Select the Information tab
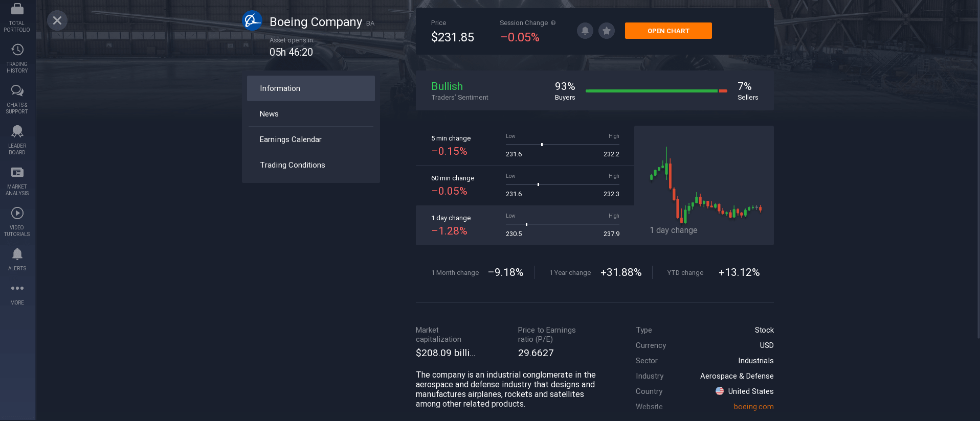This screenshot has width=980, height=421. pos(311,88)
